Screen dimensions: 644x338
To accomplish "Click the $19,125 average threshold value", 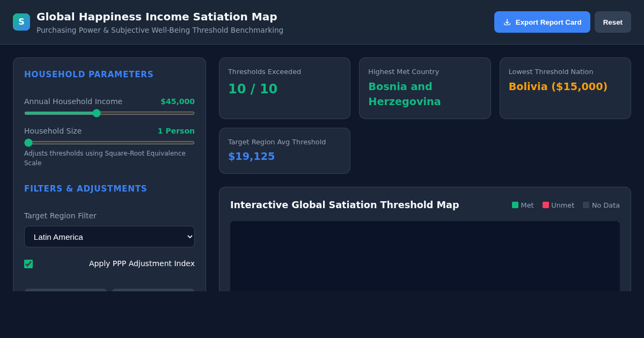I will click(x=251, y=156).
